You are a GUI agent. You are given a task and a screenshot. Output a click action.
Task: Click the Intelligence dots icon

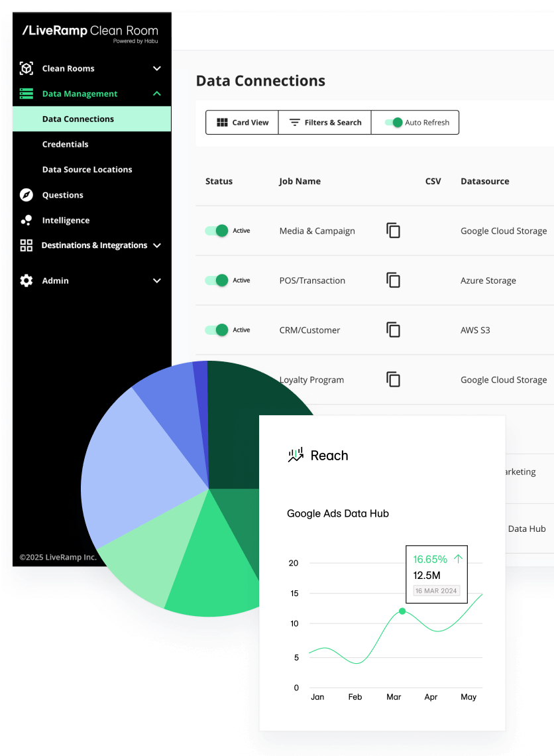tap(27, 220)
